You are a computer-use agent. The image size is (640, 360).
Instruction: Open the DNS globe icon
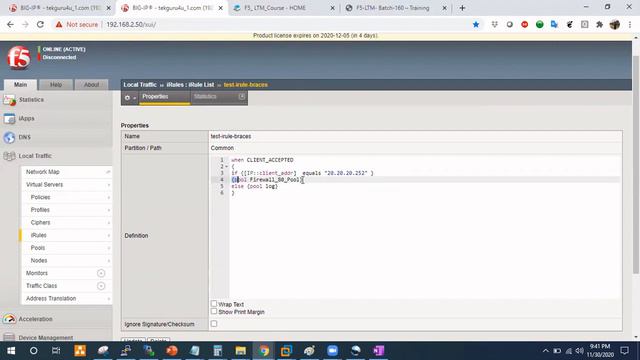click(9, 137)
